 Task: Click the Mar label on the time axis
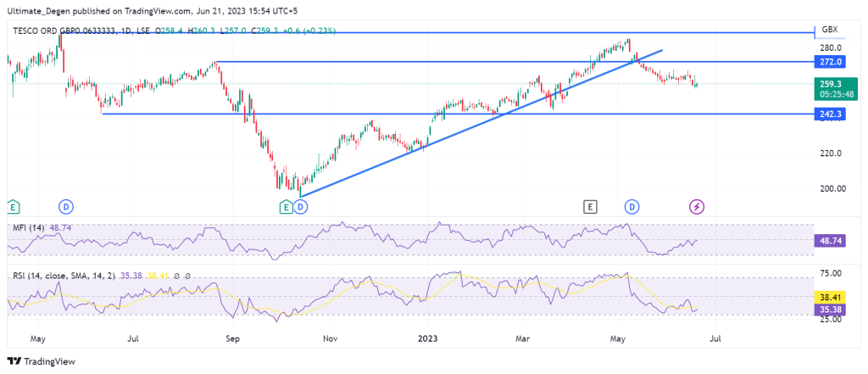[x=522, y=337]
